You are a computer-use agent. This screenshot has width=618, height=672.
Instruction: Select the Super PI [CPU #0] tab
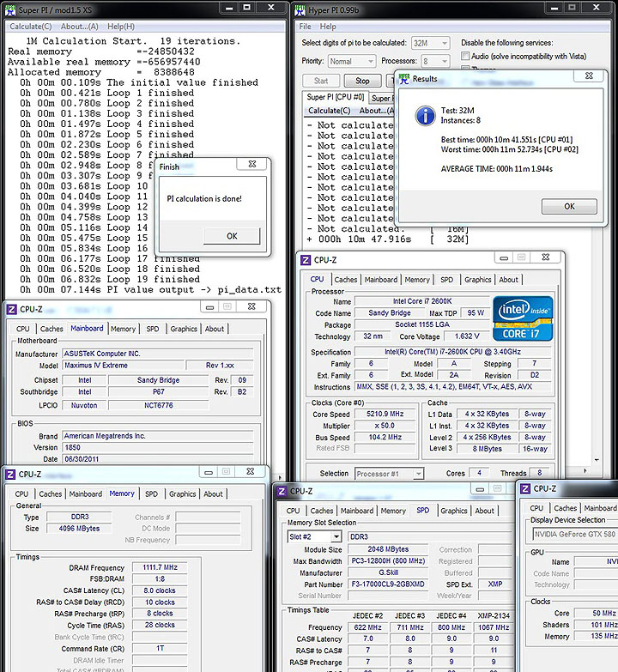click(x=335, y=97)
